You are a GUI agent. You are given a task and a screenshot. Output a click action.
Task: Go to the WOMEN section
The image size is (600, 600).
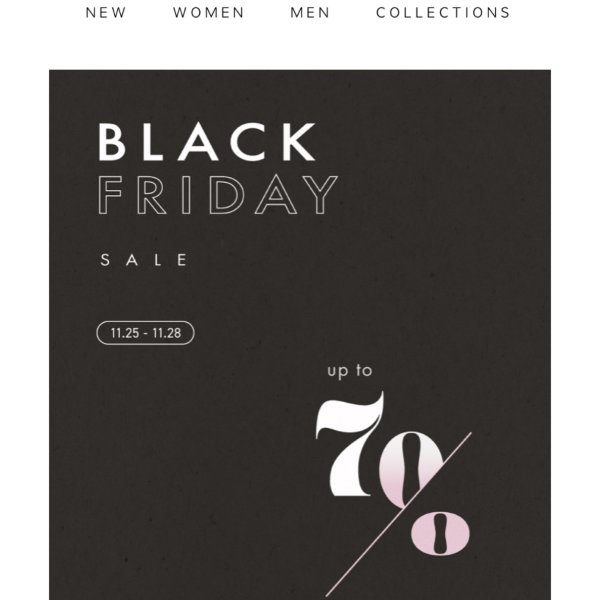pos(209,13)
